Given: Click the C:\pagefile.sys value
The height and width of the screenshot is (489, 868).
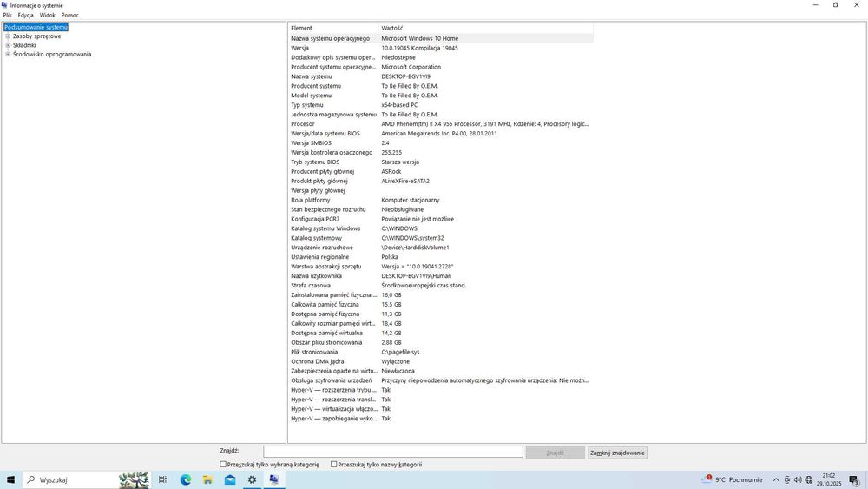Looking at the screenshot, I should pos(400,353).
